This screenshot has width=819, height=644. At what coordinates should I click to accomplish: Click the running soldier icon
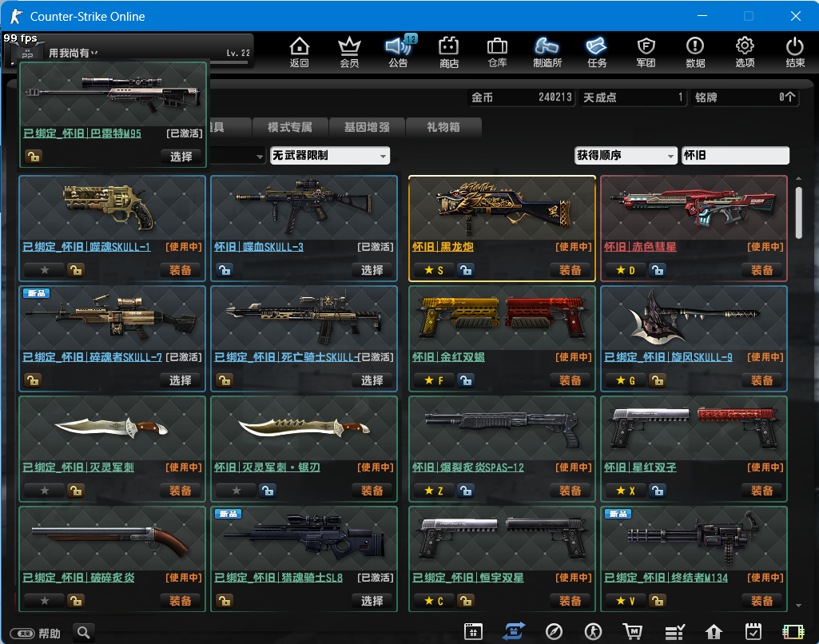593,631
